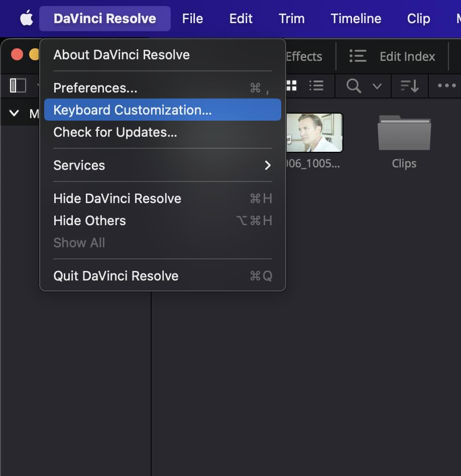
Task: Click the Effects panel button
Action: [304, 56]
